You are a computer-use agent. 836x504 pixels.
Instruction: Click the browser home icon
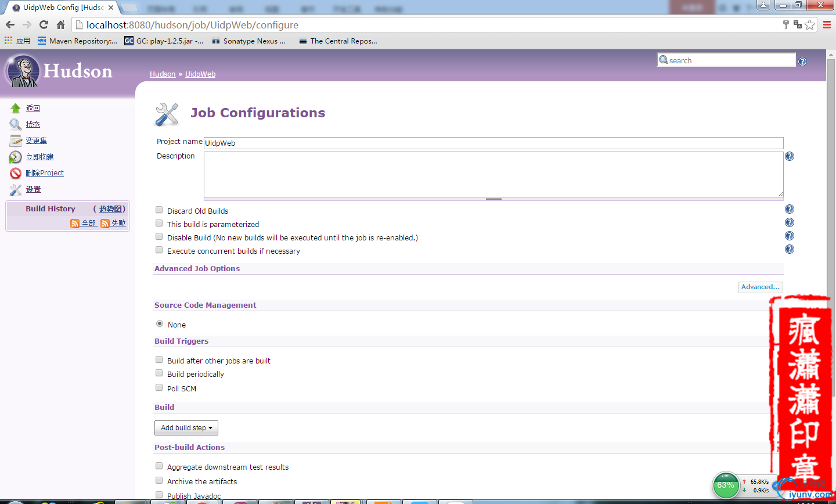(60, 24)
